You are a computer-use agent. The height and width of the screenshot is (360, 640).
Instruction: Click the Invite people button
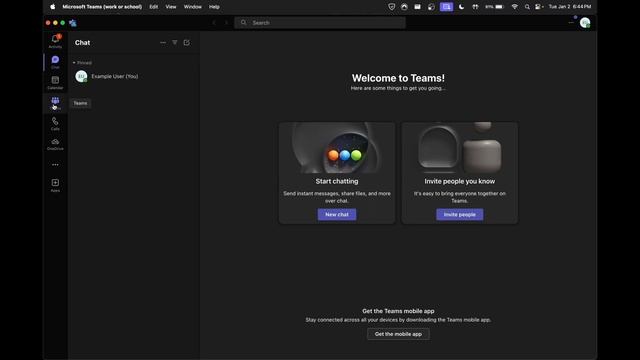pos(460,214)
